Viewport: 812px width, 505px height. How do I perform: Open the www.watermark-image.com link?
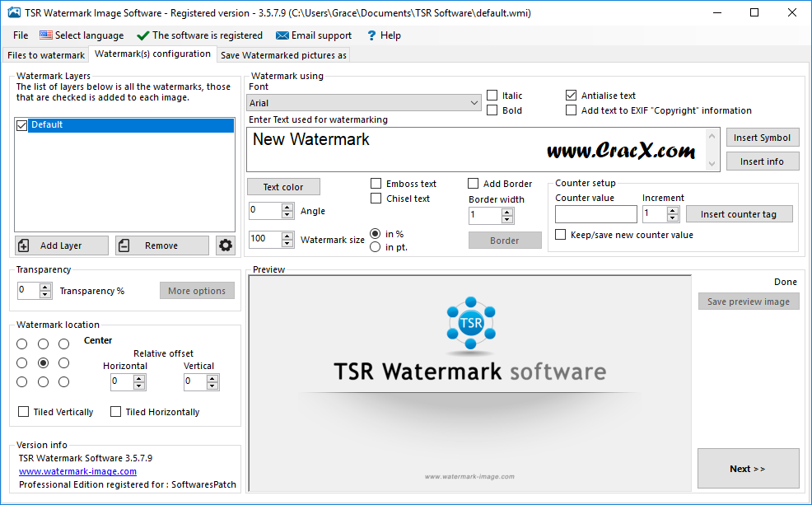[x=77, y=471]
